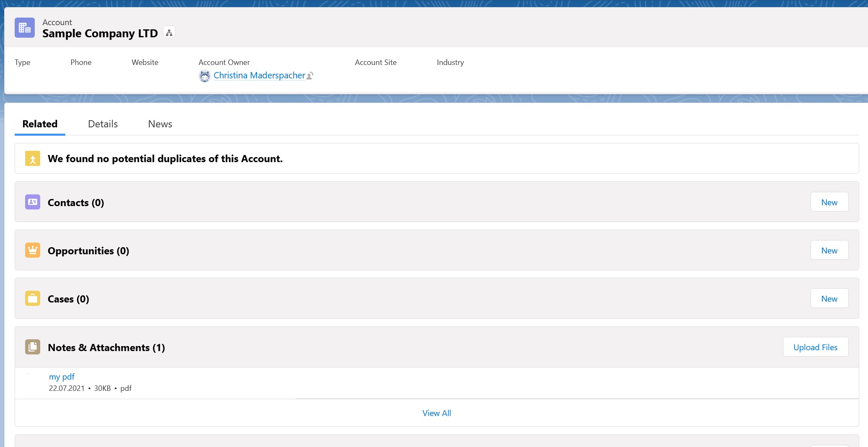Image resolution: width=868 pixels, height=447 pixels.
Task: Click the Upload Files button
Action: (x=815, y=347)
